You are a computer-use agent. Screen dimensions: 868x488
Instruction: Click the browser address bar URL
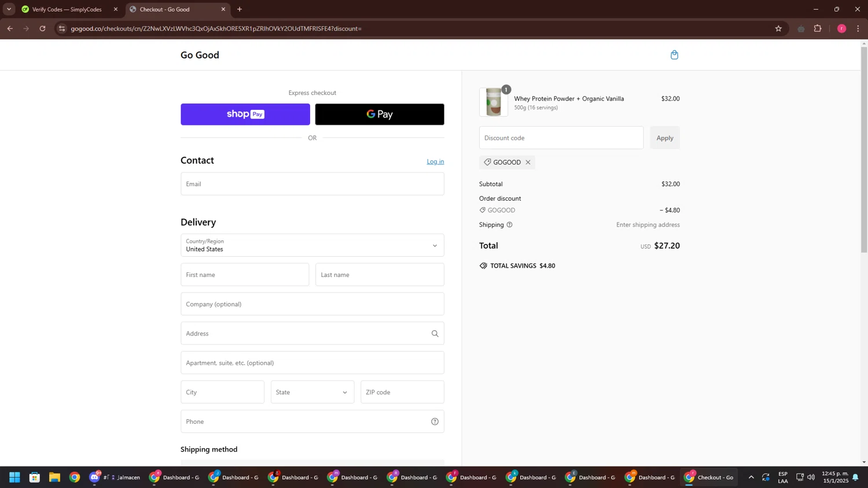(216, 28)
